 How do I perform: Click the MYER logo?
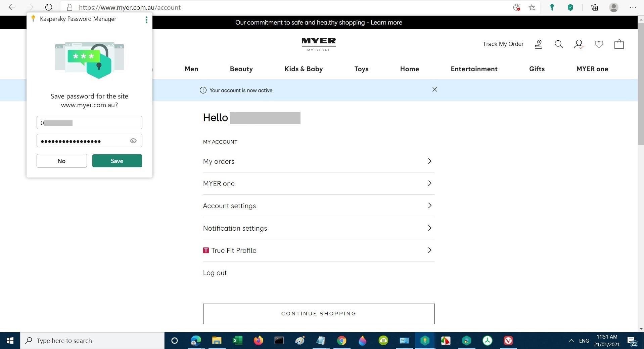tap(319, 44)
